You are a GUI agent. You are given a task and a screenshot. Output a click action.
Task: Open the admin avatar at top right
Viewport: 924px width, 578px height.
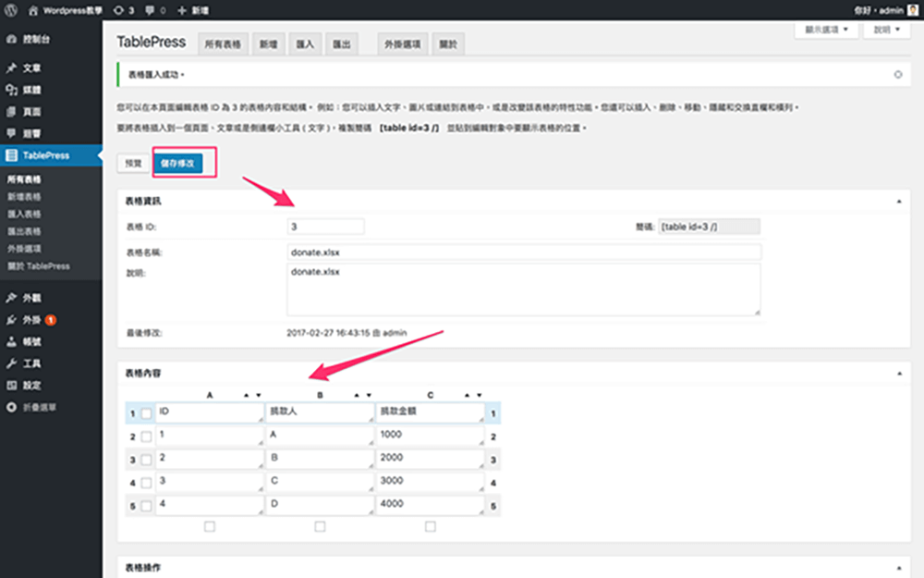pos(912,10)
